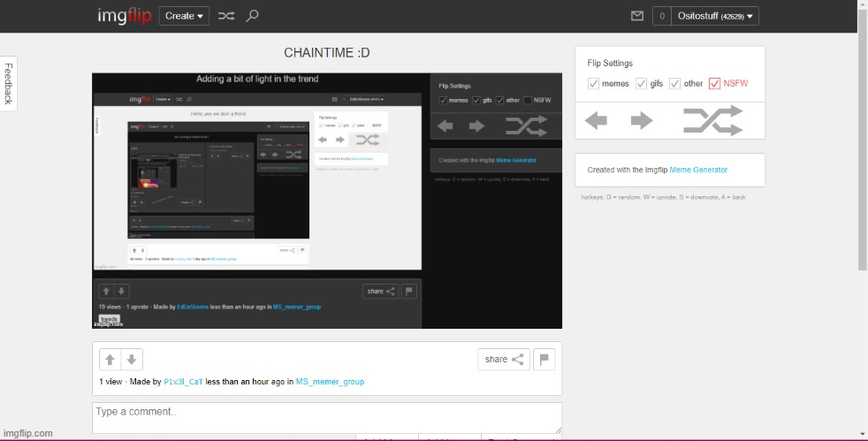Open the mail notifications icon
Image resolution: width=868 pixels, height=441 pixels.
point(637,16)
